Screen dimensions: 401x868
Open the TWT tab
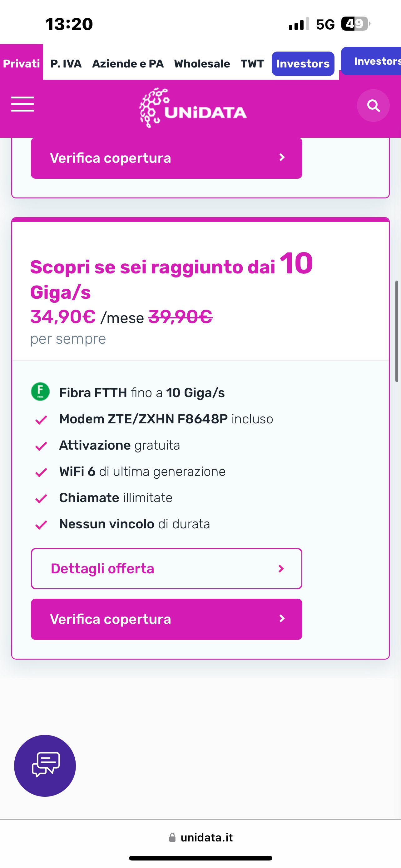pos(252,63)
